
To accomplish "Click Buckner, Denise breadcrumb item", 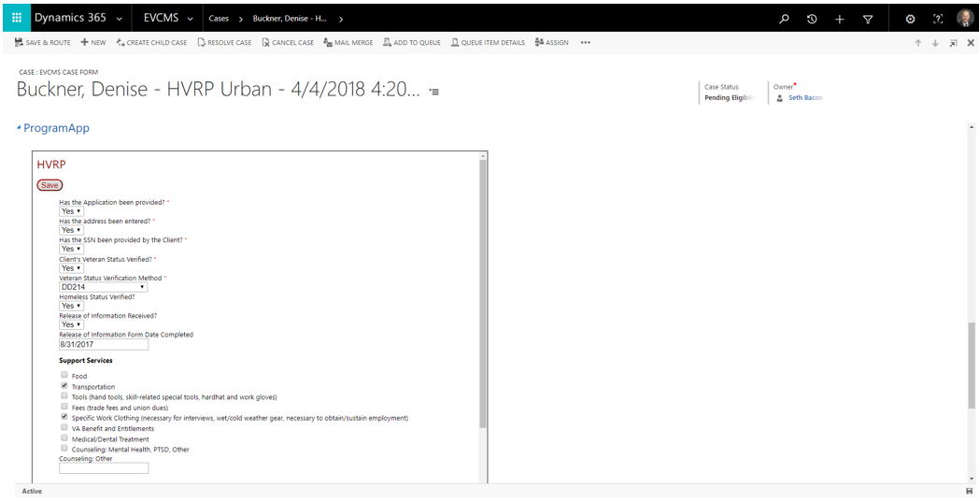I will pos(290,19).
